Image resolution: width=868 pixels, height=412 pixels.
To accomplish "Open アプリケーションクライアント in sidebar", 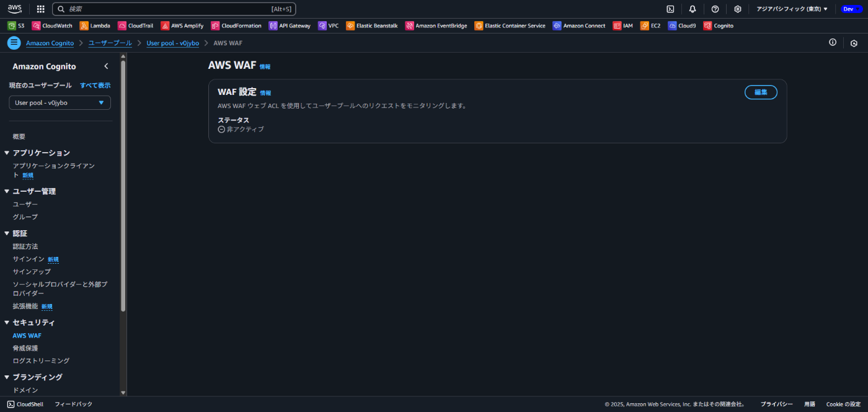I will (x=53, y=171).
